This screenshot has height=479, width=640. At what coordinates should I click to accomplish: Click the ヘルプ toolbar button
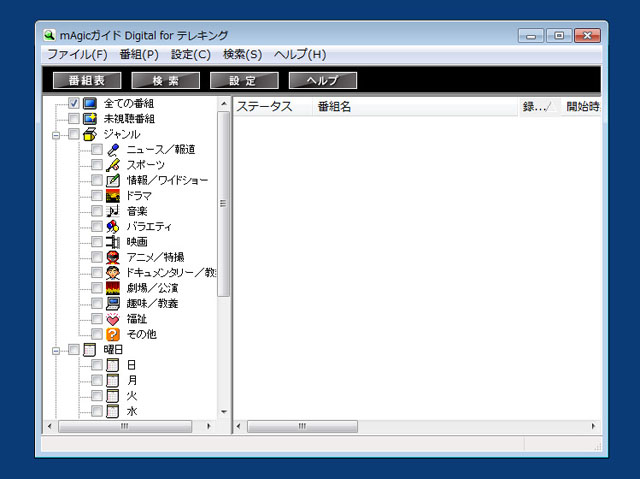(323, 80)
